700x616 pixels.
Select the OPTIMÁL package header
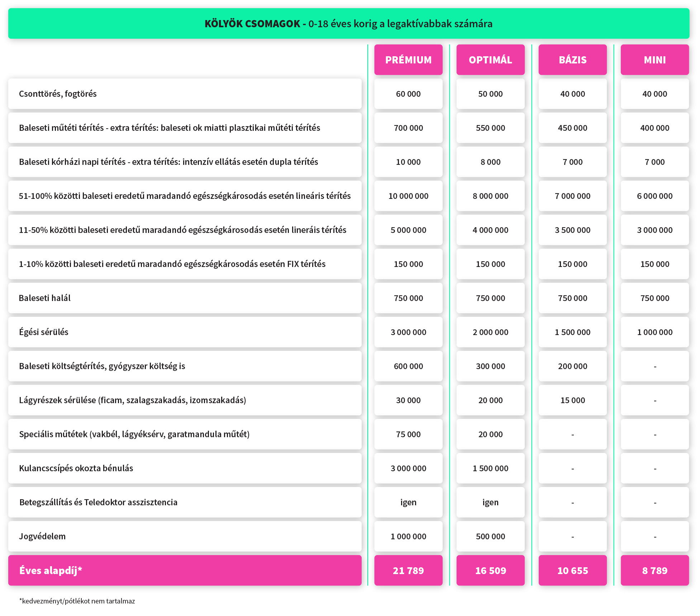pos(490,60)
